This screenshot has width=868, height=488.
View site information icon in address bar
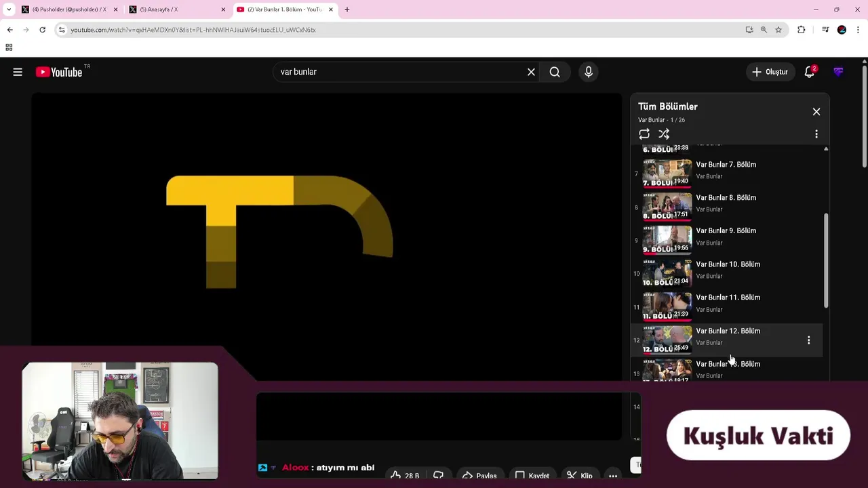62,30
